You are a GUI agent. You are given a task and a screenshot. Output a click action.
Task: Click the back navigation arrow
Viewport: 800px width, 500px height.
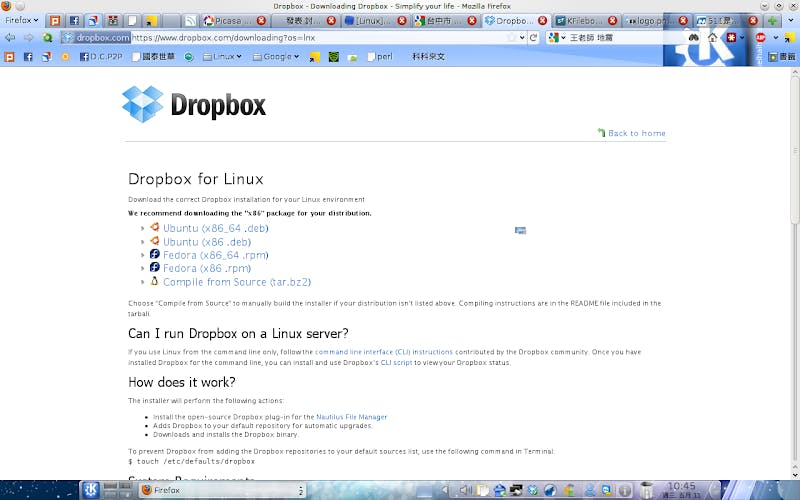click(10, 38)
